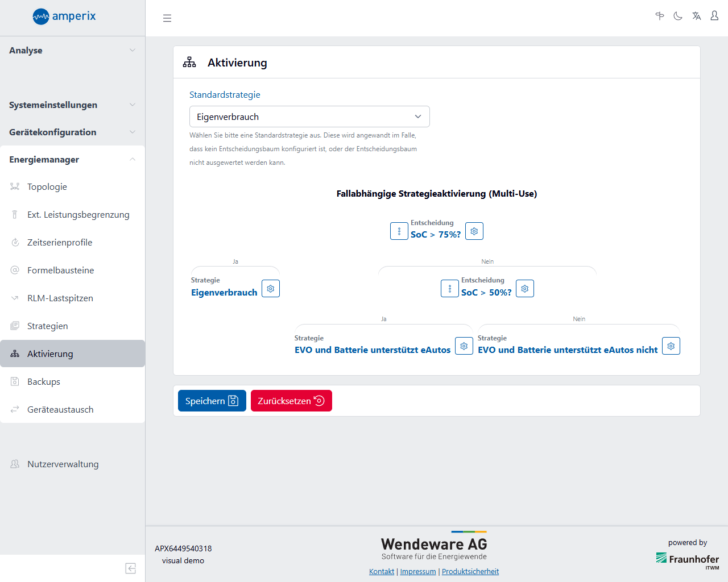Image resolution: width=728 pixels, height=582 pixels.
Task: Click the amperix logo
Action: point(64,16)
